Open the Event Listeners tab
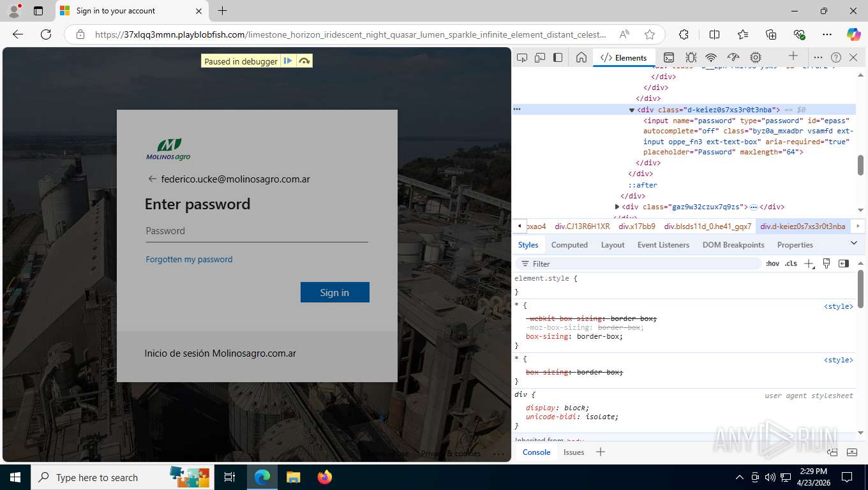868x490 pixels. [663, 245]
